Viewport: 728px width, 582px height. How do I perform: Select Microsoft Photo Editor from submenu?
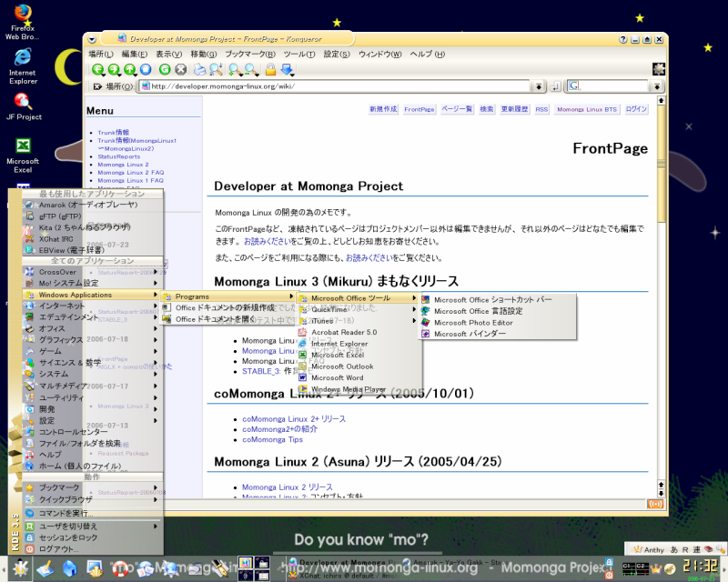point(498,323)
